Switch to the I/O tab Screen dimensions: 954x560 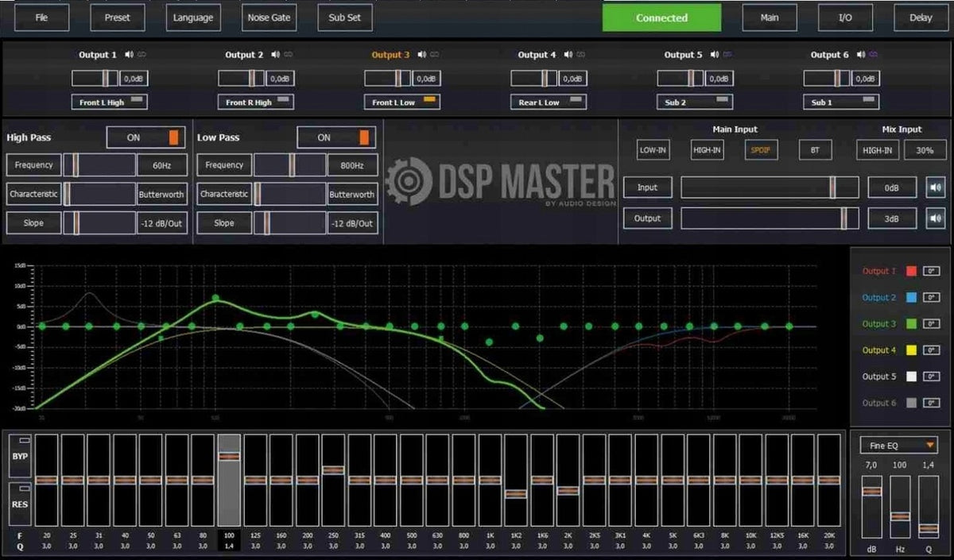845,17
